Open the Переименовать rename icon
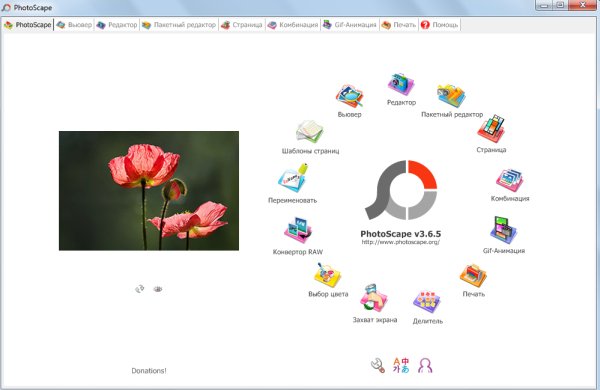The image size is (600, 390). pyautogui.click(x=293, y=178)
